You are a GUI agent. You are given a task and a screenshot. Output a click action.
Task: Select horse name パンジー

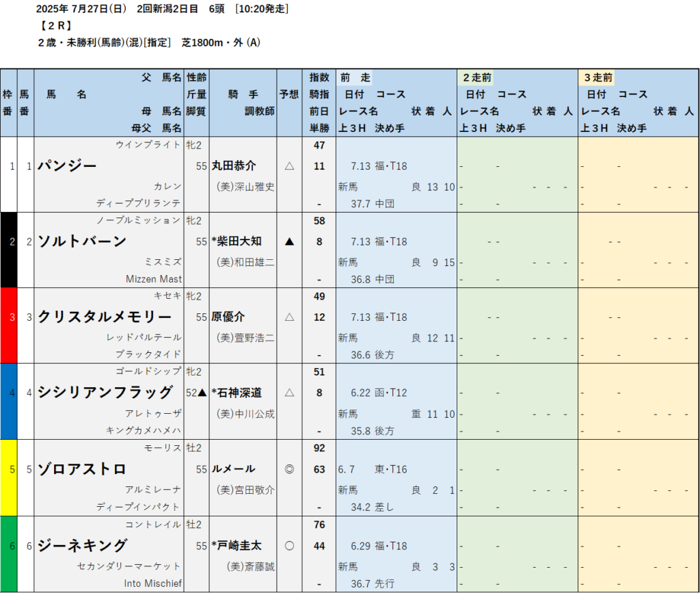[67, 166]
